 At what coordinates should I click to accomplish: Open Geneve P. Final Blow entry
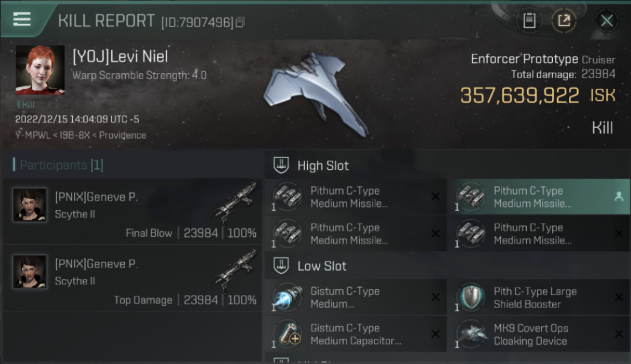pyautogui.click(x=132, y=211)
